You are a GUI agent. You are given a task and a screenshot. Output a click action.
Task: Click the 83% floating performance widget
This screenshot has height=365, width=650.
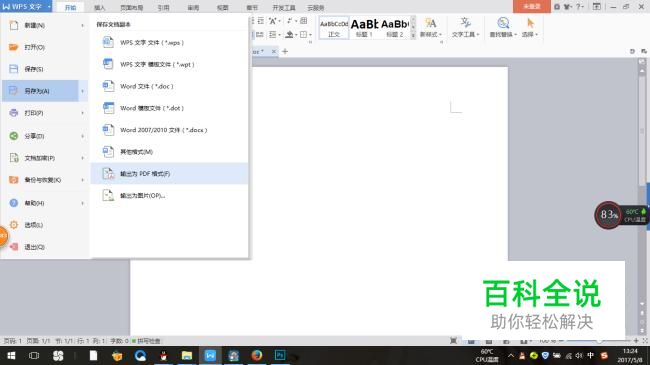(x=609, y=215)
